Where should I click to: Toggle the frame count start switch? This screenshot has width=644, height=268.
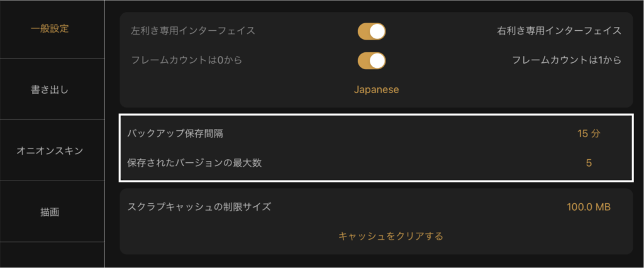click(371, 60)
